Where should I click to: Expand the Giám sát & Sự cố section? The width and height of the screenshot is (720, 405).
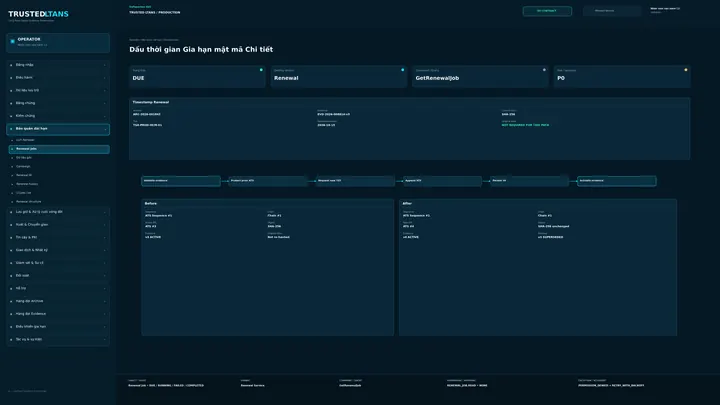pyautogui.click(x=58, y=263)
